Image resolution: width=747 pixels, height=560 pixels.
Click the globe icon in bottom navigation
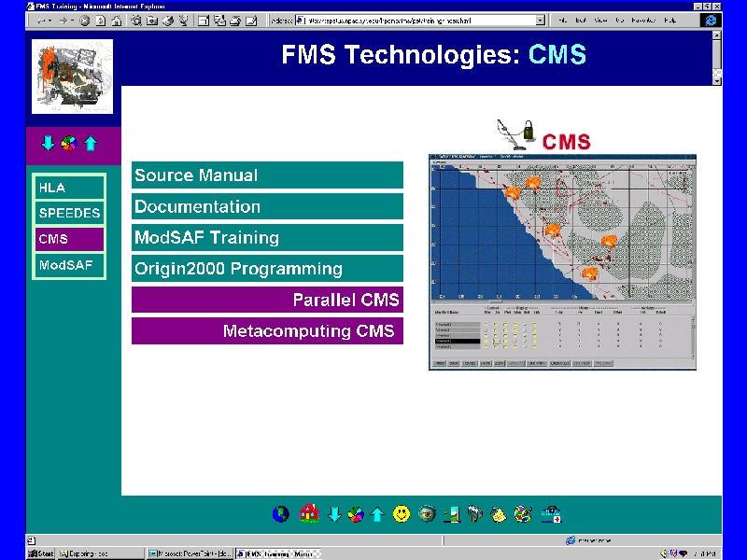tap(281, 514)
